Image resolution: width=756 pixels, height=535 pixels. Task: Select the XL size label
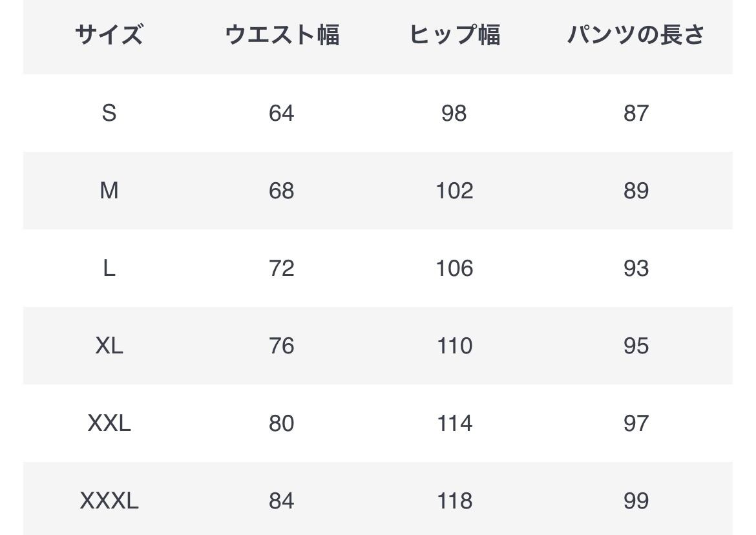109,346
